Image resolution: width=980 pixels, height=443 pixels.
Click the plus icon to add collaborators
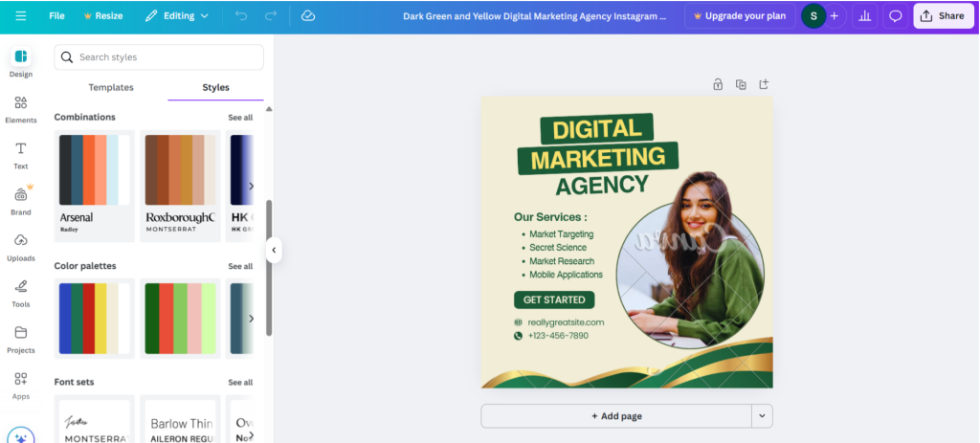(835, 16)
